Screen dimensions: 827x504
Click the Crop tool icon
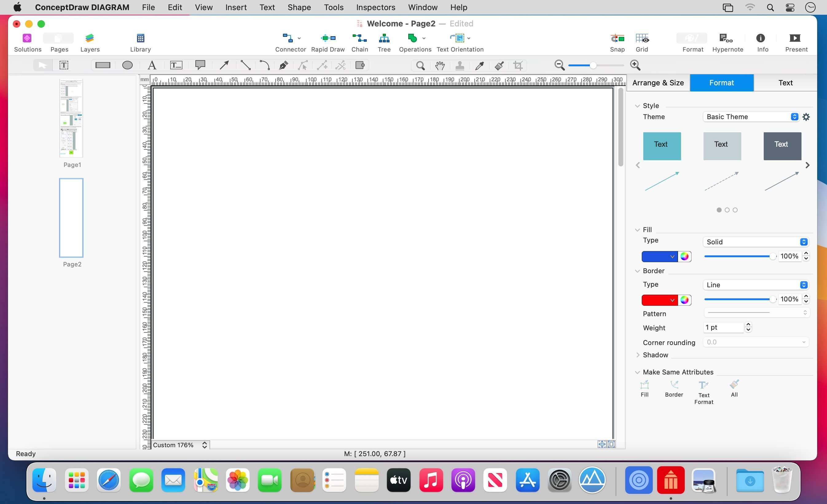[518, 65]
